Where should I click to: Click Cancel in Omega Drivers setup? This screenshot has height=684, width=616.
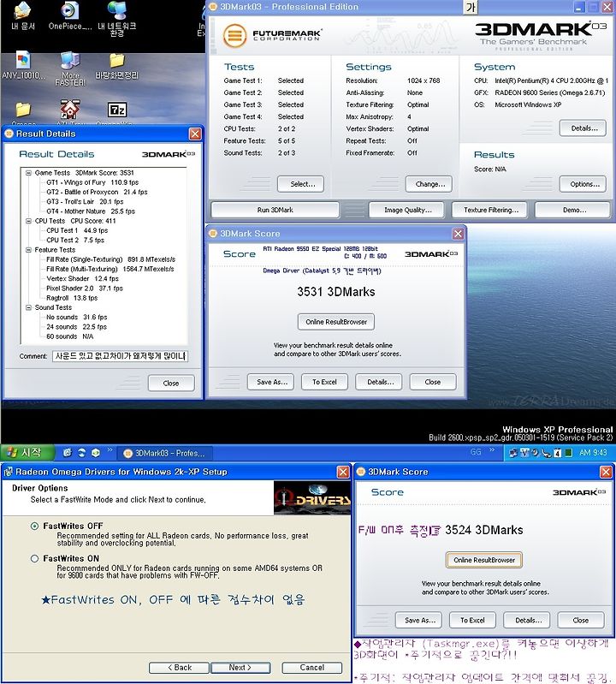click(312, 668)
